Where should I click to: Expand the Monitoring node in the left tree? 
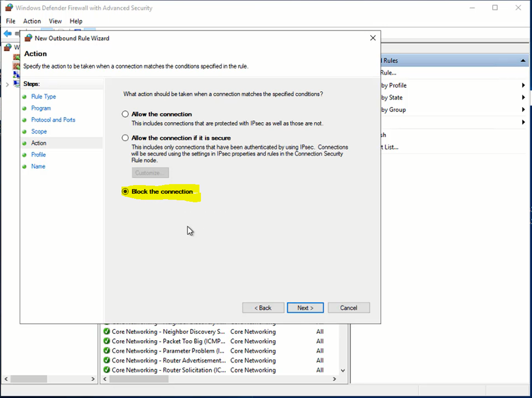(x=7, y=84)
